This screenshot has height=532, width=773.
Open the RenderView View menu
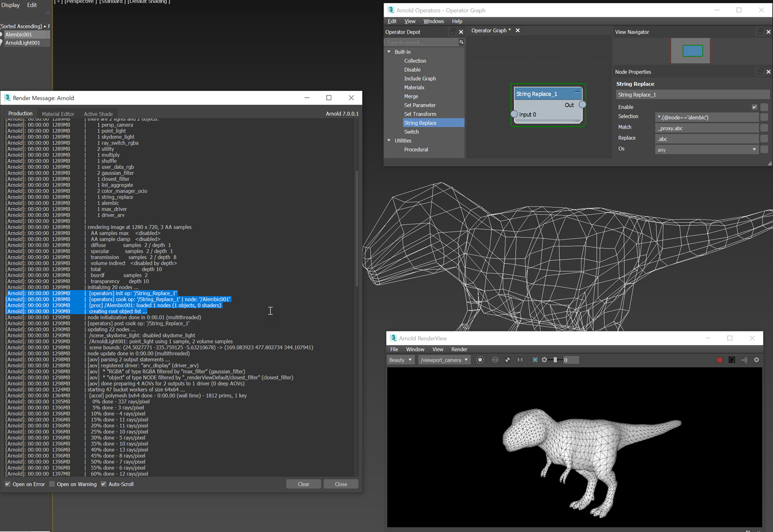(438, 349)
